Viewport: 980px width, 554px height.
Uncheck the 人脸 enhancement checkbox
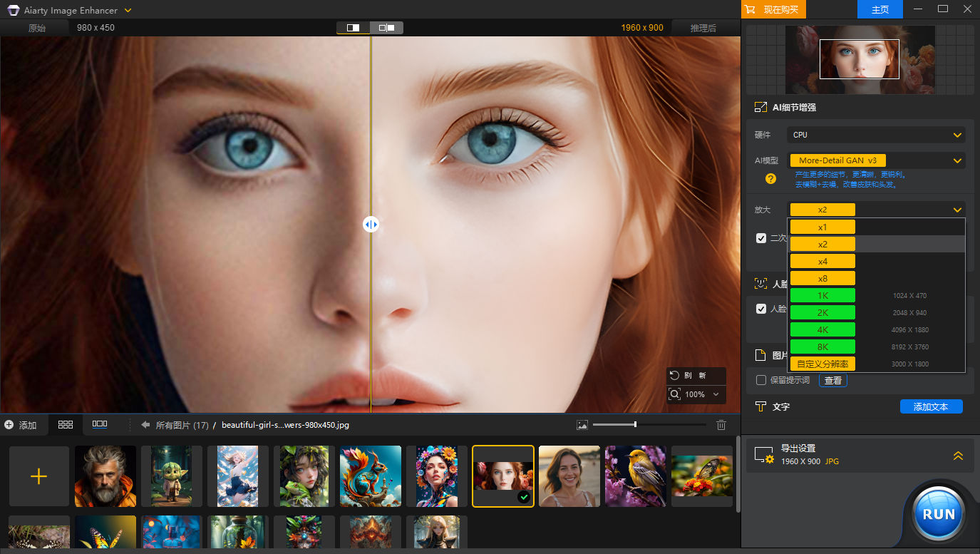coord(761,309)
